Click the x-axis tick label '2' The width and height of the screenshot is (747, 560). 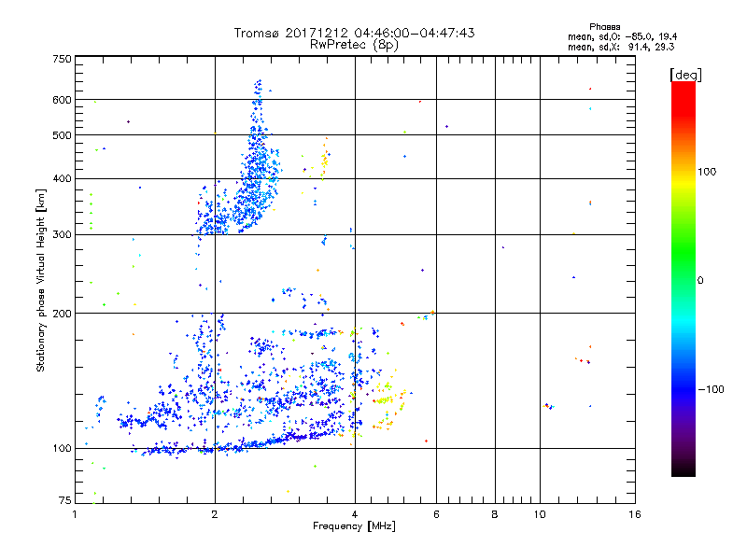(215, 514)
